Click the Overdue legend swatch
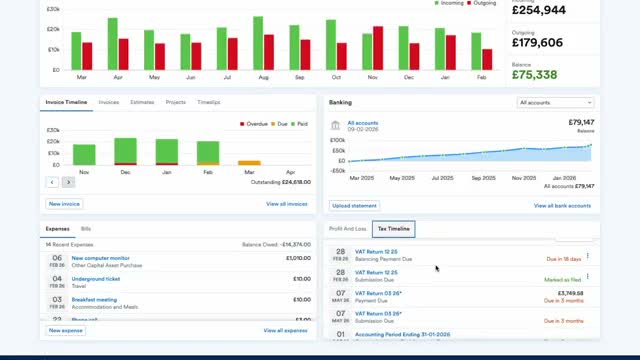This screenshot has width=640, height=360. pos(242,124)
